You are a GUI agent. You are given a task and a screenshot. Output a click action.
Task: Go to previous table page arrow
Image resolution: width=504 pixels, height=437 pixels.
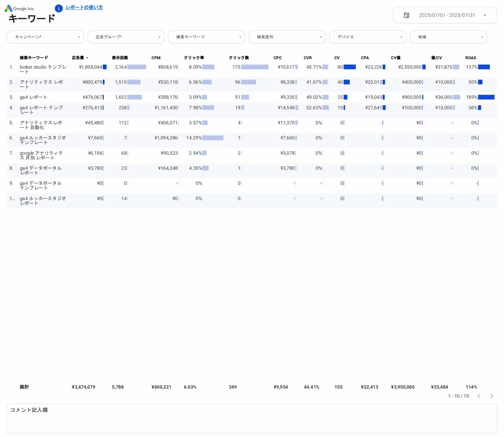point(478,396)
